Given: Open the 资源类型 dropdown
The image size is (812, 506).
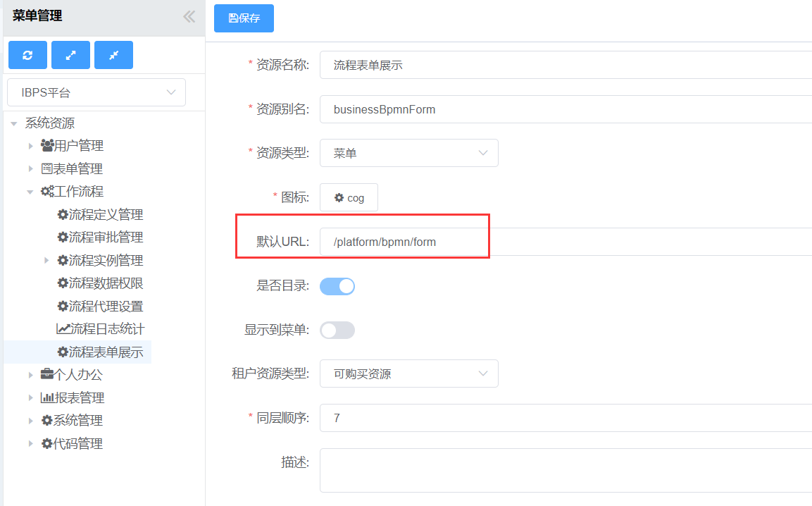Looking at the screenshot, I should tap(408, 153).
